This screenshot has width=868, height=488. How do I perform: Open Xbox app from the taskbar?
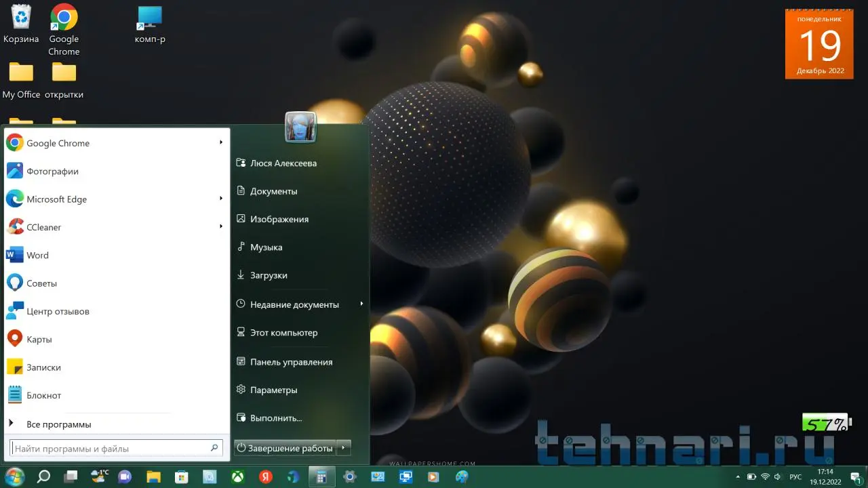click(238, 476)
